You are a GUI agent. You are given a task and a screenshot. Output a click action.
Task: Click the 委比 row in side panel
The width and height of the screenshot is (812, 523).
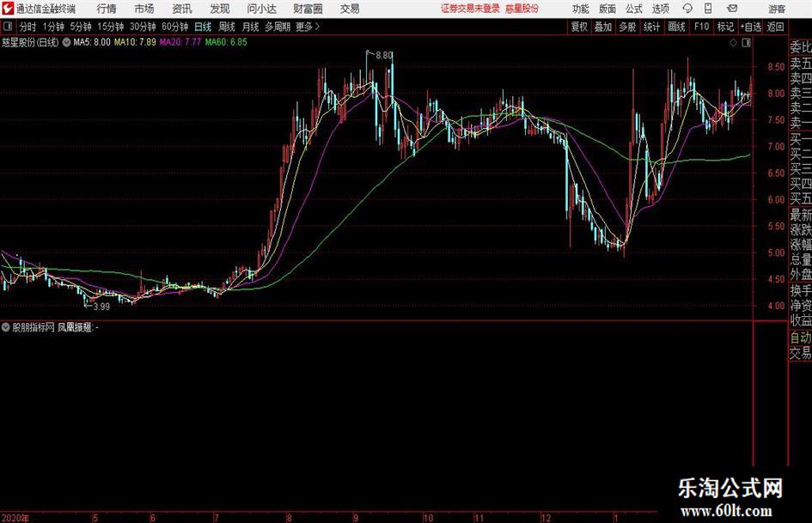point(800,47)
